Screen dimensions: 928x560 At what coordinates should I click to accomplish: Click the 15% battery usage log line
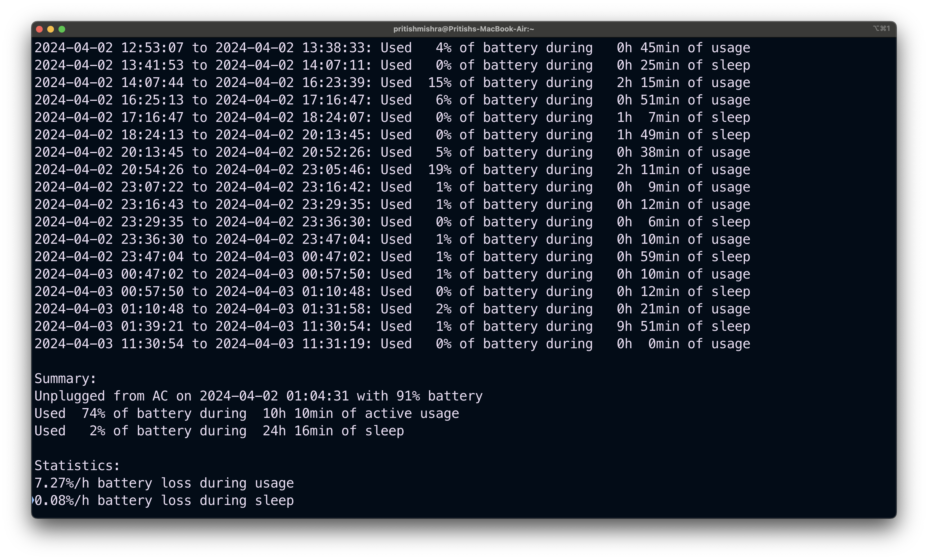(392, 83)
